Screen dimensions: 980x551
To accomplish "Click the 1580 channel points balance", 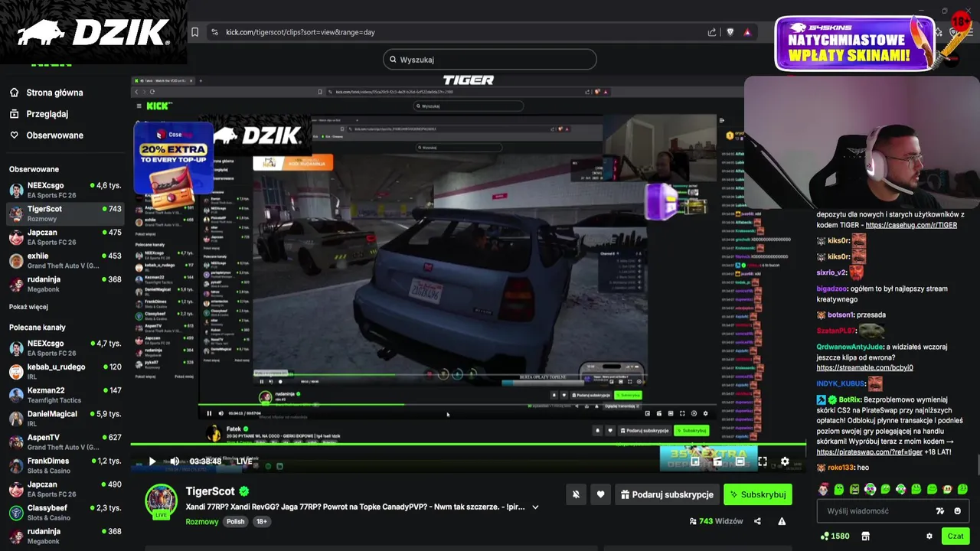I will coord(835,536).
